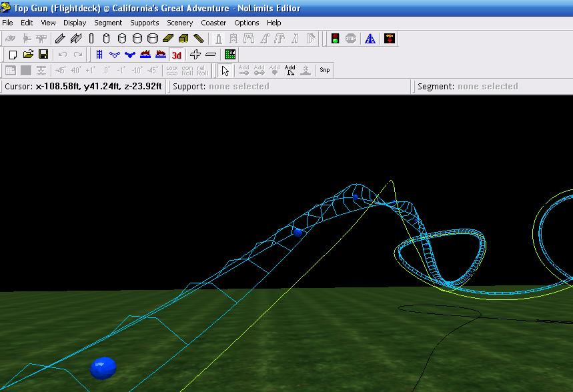This screenshot has height=392, width=573.
Task: Select the flat olive slab tool
Action: point(168,39)
